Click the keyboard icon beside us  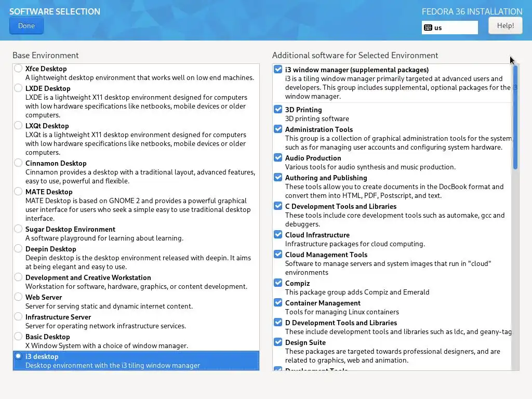428,28
